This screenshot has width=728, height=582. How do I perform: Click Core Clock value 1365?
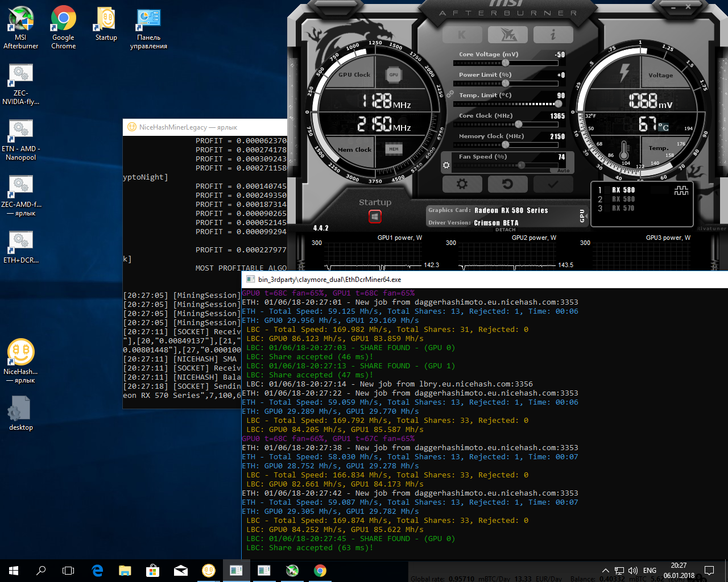click(x=557, y=116)
